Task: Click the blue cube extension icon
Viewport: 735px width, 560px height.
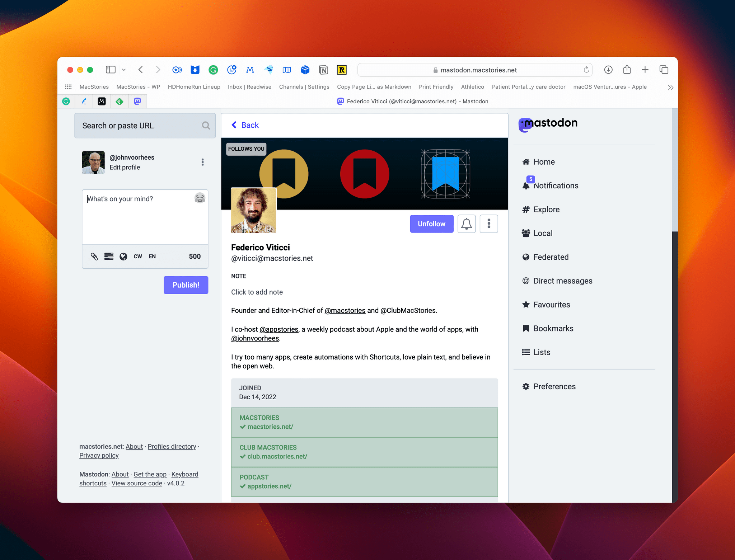Action: tap(305, 70)
